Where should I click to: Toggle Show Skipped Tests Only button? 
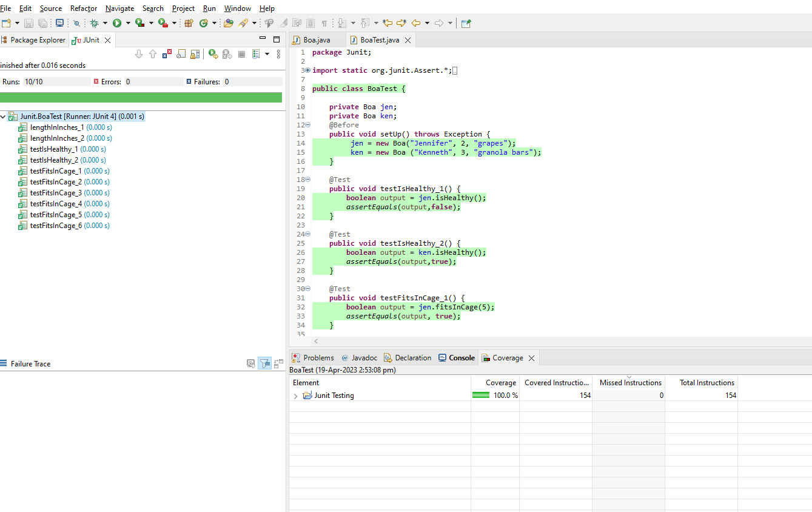coord(181,54)
